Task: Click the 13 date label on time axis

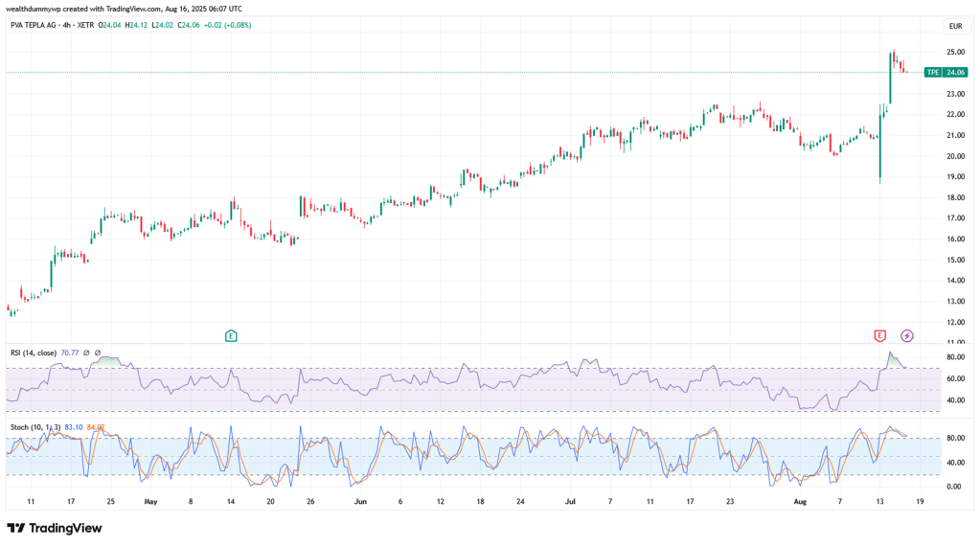Action: pyautogui.click(x=880, y=501)
